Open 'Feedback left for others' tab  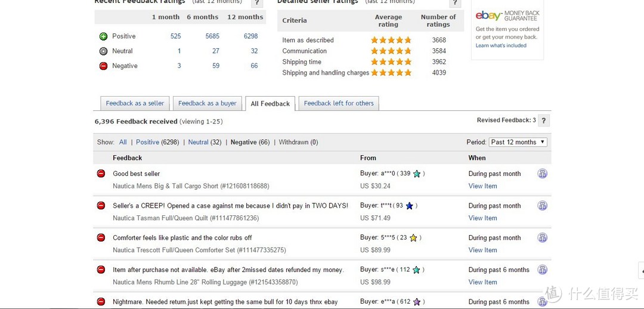pyautogui.click(x=339, y=104)
